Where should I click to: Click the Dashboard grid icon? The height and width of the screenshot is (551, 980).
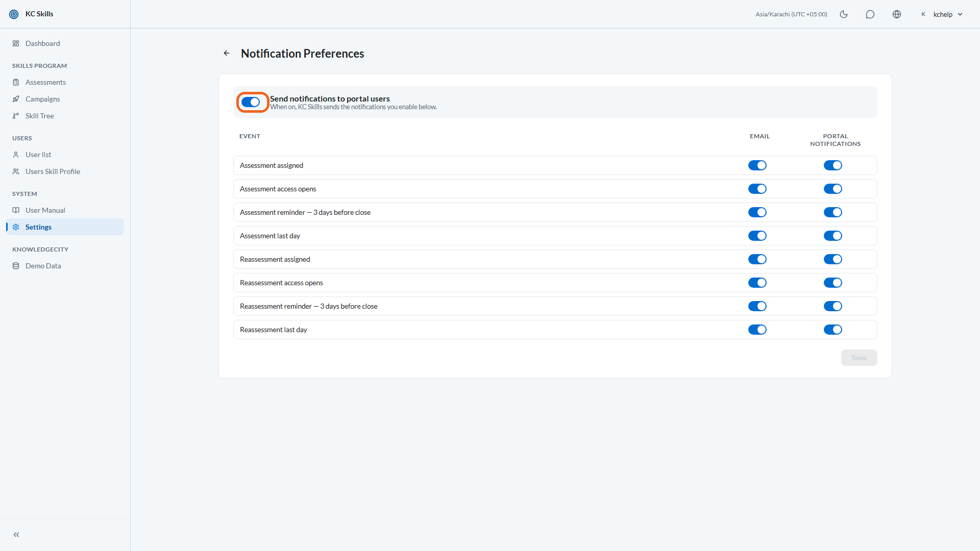click(x=16, y=43)
